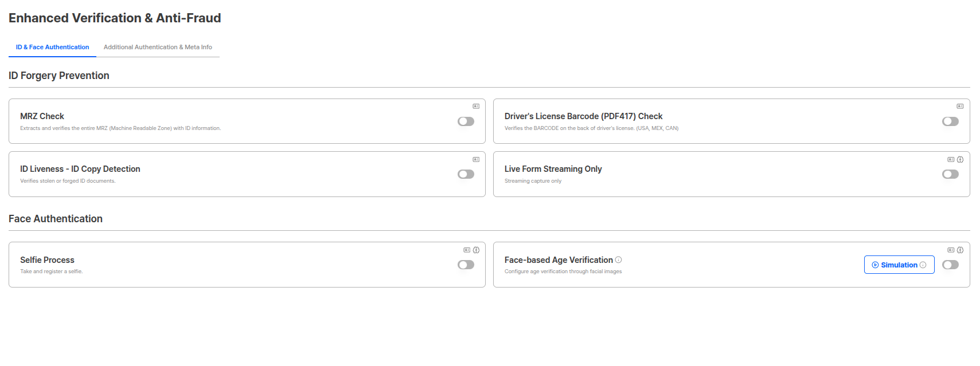The height and width of the screenshot is (366, 980).
Task: Click the face icon on Face-based Age Verification card
Action: click(x=960, y=250)
